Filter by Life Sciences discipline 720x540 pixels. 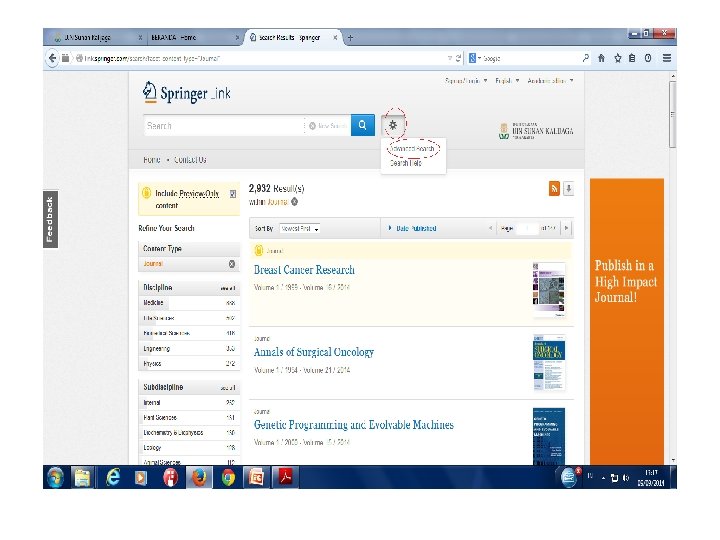click(x=189, y=318)
